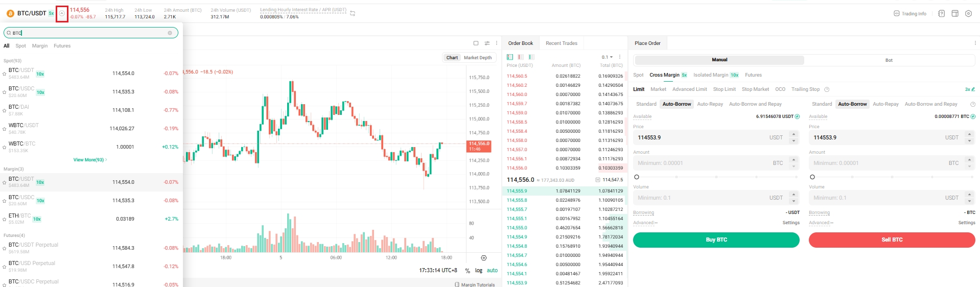This screenshot has width=980, height=287.
Task: Open the chart timezone settings gear icon
Action: click(x=484, y=258)
